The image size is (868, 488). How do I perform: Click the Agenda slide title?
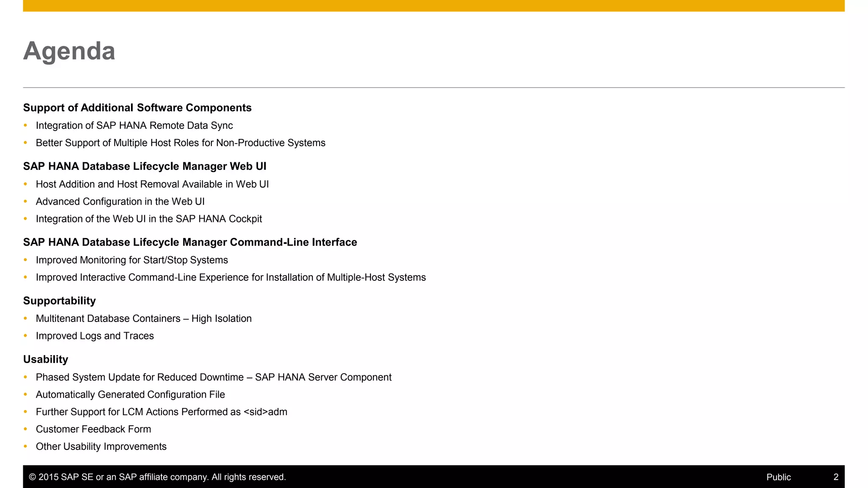point(69,51)
